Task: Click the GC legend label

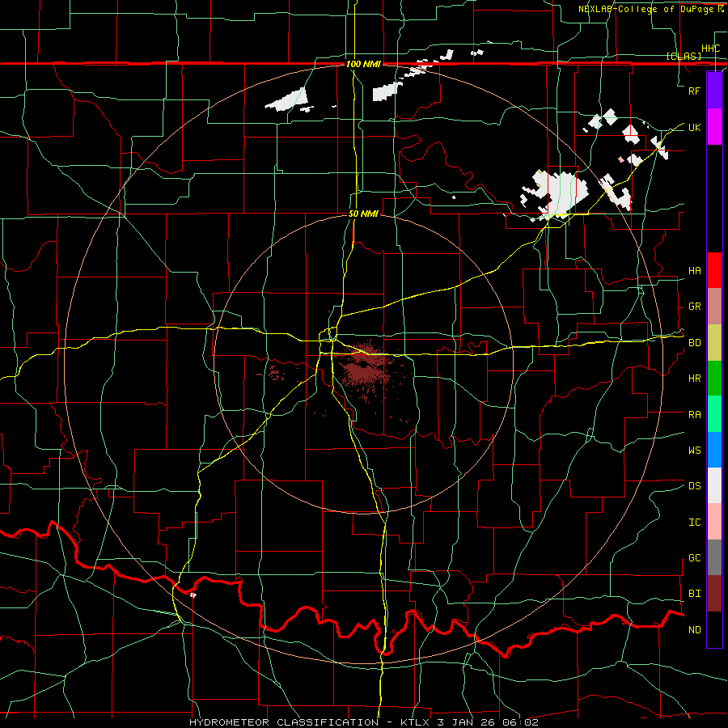Action: (x=694, y=558)
